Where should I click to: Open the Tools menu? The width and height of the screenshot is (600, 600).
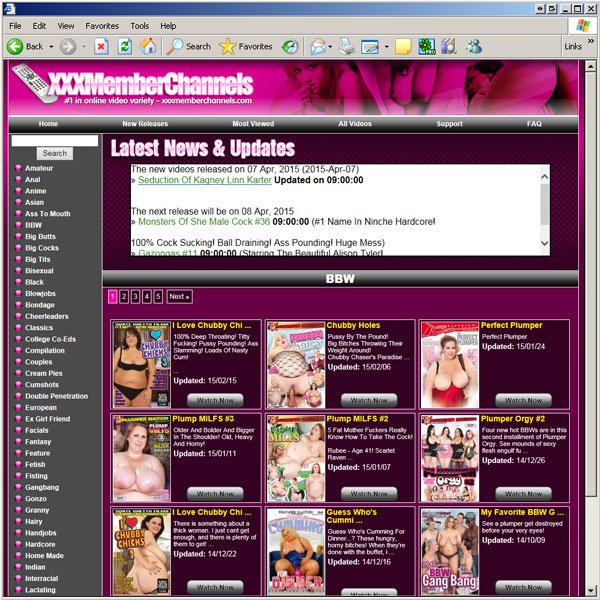[140, 25]
